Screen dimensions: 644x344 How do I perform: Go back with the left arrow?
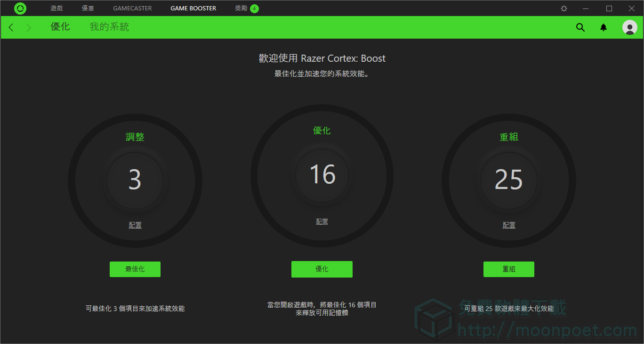(x=11, y=27)
